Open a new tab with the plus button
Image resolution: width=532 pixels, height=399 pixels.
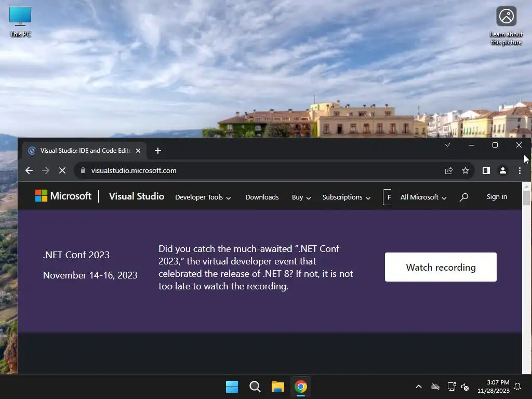(158, 151)
